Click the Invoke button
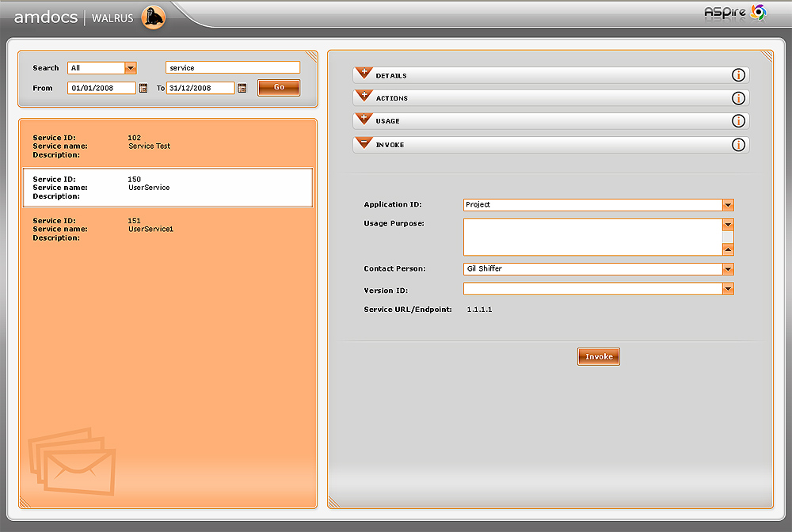 point(598,357)
